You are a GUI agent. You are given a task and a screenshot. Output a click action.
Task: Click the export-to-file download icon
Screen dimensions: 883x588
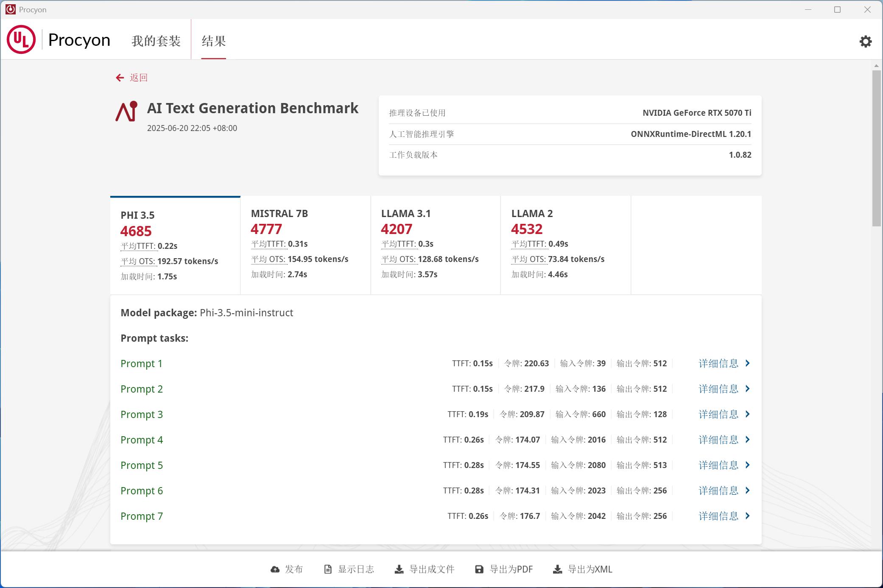399,569
